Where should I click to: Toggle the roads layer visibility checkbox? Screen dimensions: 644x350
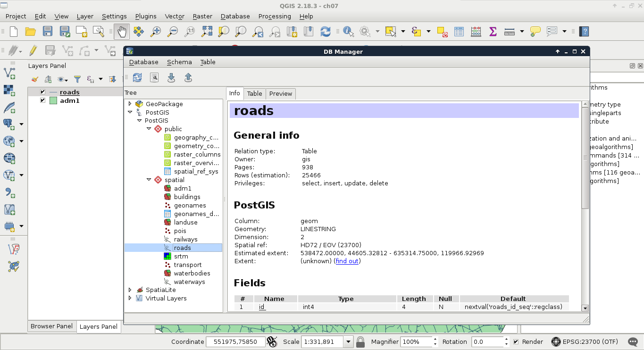tap(43, 92)
